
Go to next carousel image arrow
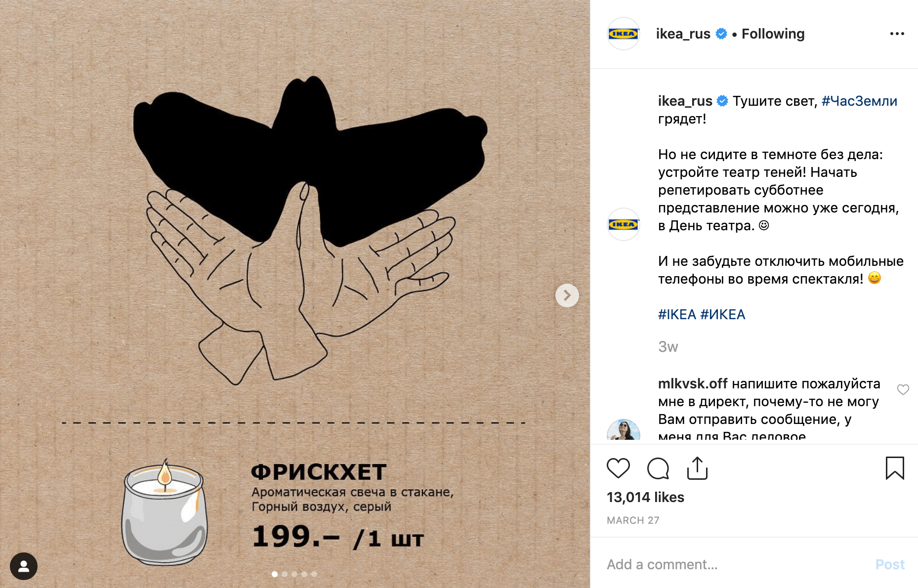567,295
